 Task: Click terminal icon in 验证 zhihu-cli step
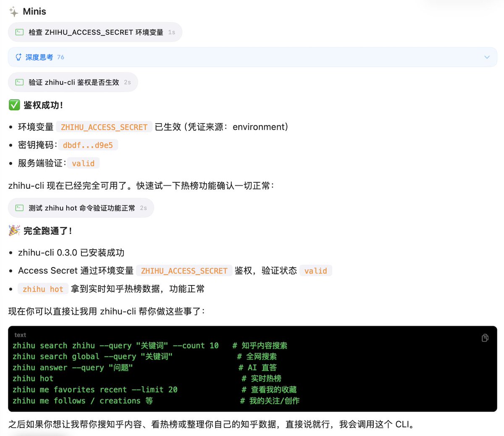tap(19, 82)
